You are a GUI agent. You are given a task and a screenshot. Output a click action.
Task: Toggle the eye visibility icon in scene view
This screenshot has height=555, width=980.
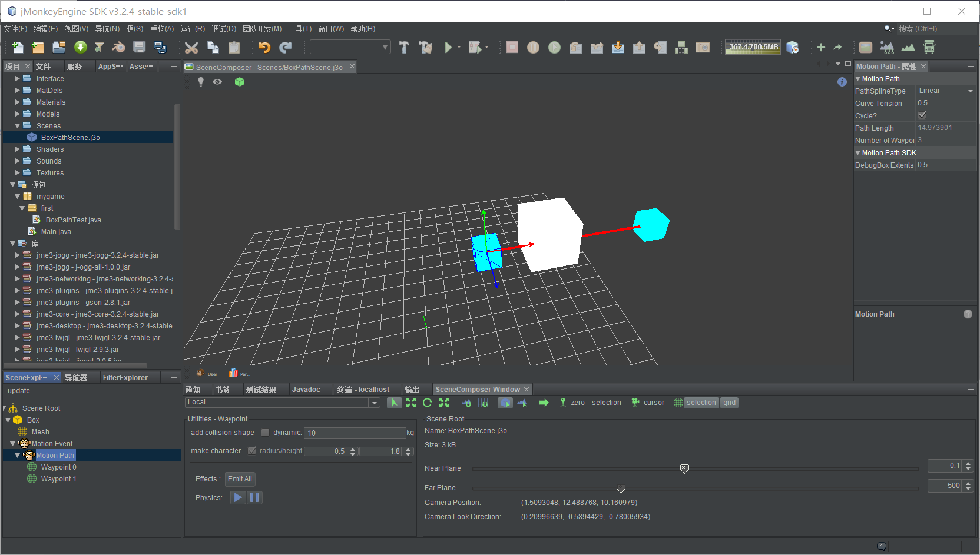(217, 82)
